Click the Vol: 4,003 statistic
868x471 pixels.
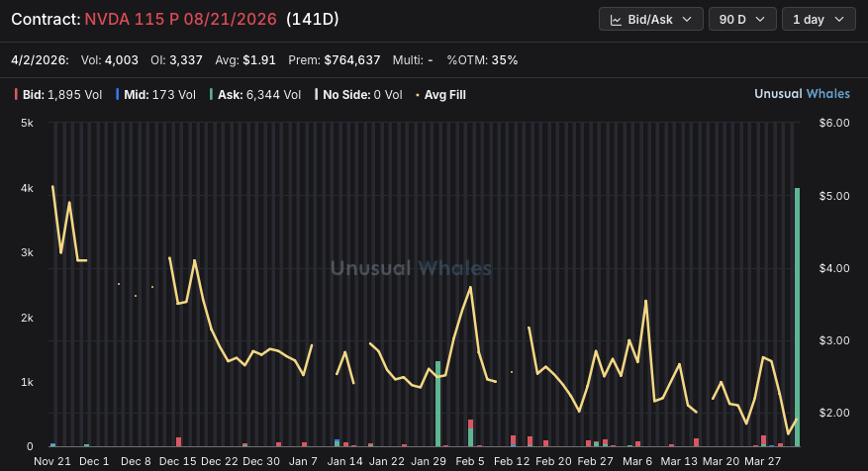pos(110,59)
